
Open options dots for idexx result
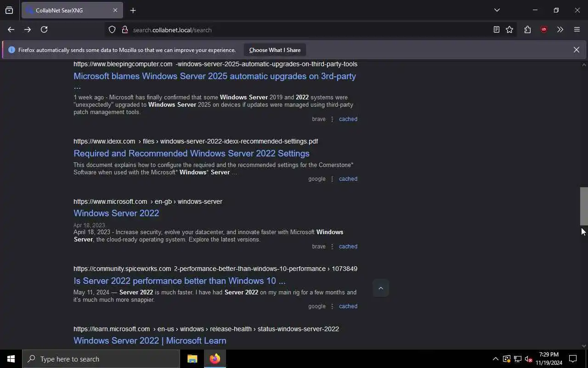332,179
